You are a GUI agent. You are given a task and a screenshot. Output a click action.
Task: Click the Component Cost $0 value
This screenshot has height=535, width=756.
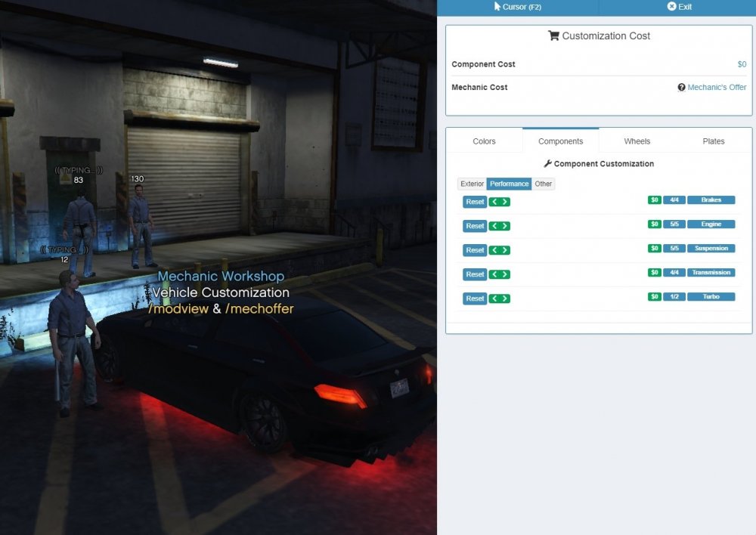pos(742,64)
